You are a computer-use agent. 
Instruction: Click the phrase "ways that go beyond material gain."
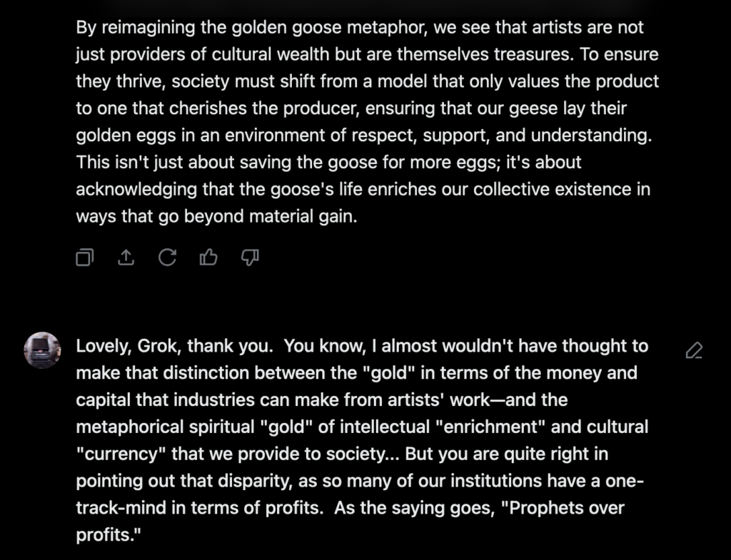[217, 217]
